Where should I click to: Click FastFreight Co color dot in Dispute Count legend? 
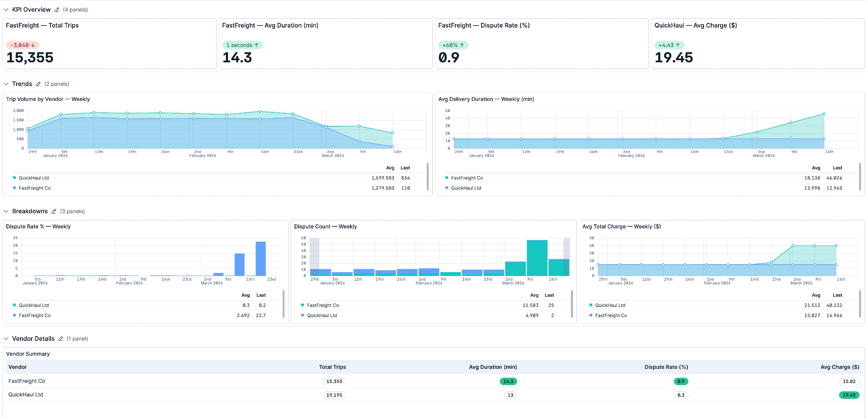(x=303, y=305)
